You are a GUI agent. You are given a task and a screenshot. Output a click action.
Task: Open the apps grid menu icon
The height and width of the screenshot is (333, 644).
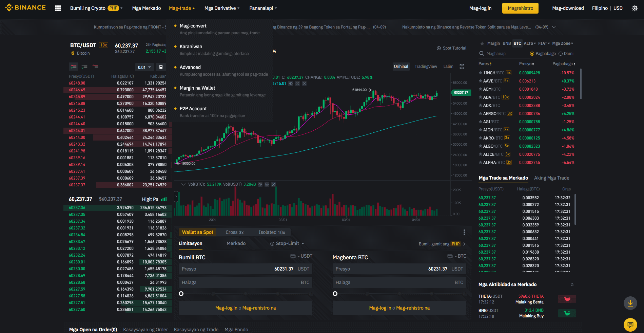58,8
